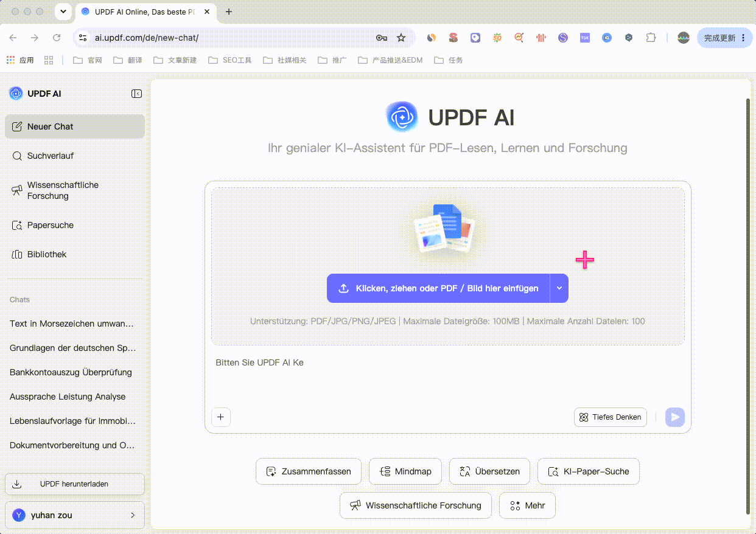Image resolution: width=756 pixels, height=534 pixels.
Task: Click the send arrow button
Action: tap(675, 417)
